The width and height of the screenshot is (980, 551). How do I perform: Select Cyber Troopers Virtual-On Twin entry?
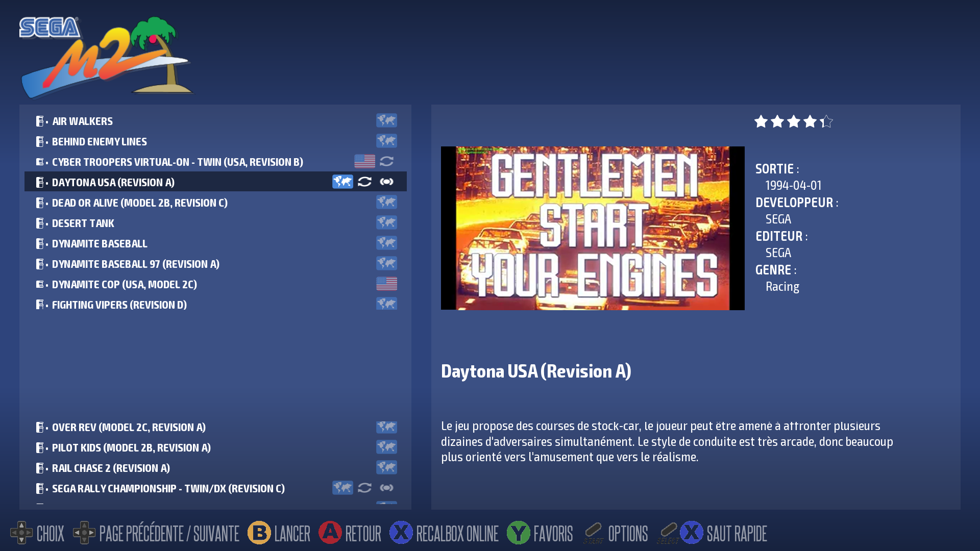[x=215, y=162]
